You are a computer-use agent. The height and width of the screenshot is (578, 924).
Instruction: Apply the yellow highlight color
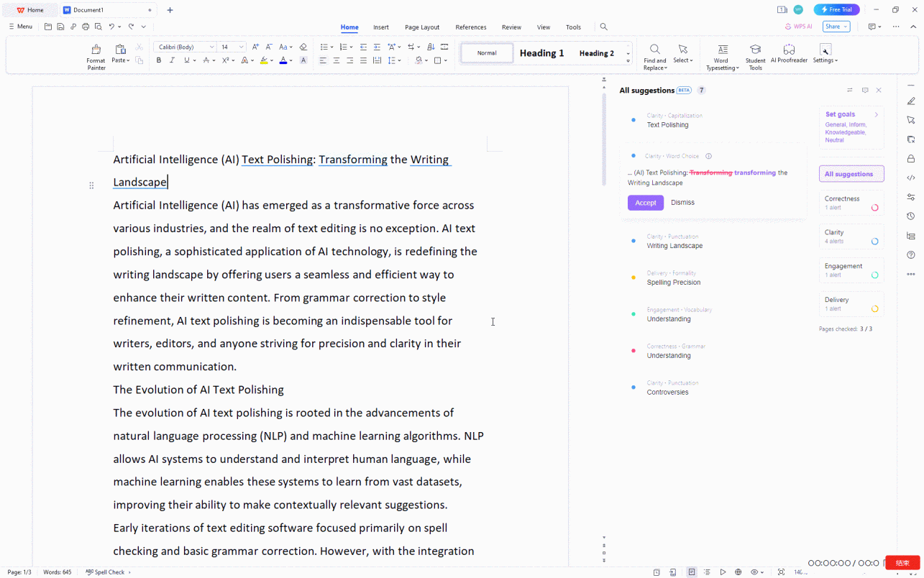264,60
